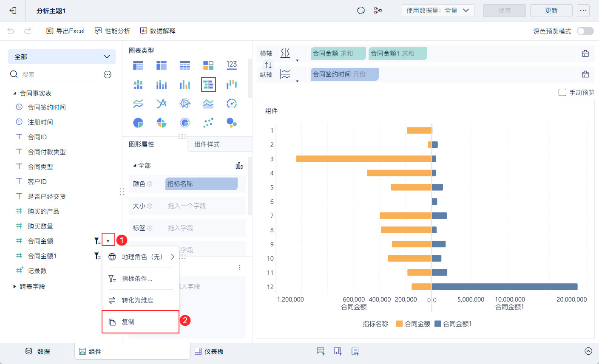Click blue 合同金额1 legend swatch
Screen dimensions: 599x364
[437, 324]
